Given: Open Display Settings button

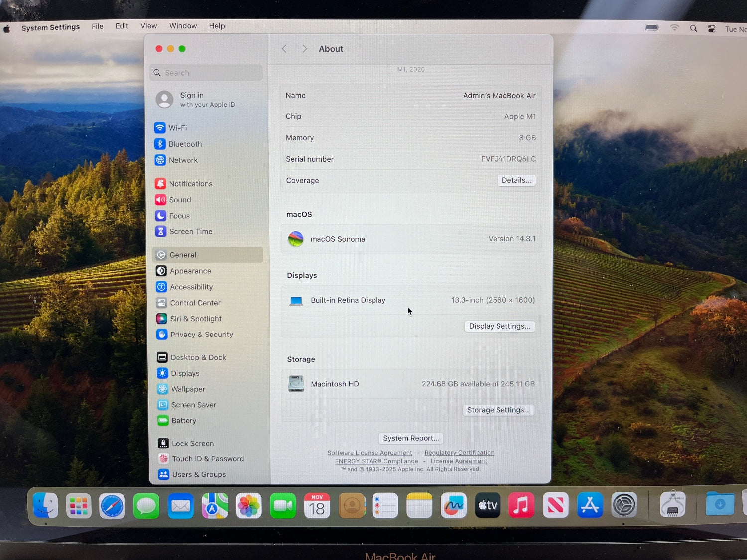Looking at the screenshot, I should (x=499, y=326).
